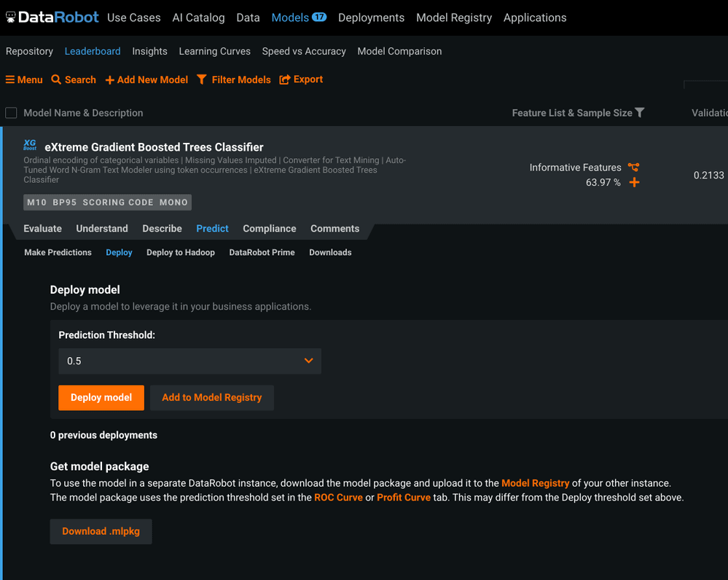Open the Data section
Screen dimensions: 728x580
click(x=248, y=17)
